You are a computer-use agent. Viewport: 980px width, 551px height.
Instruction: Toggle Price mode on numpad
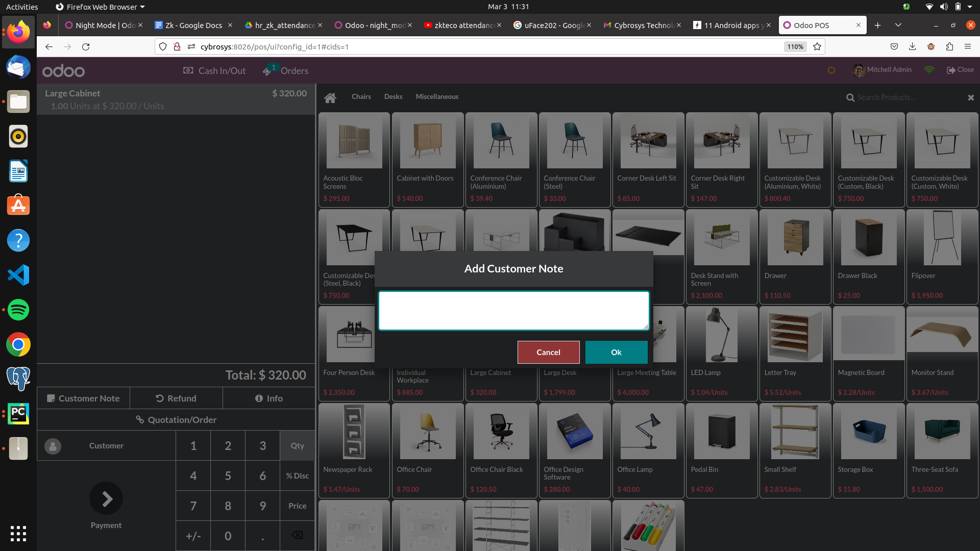pyautogui.click(x=297, y=506)
